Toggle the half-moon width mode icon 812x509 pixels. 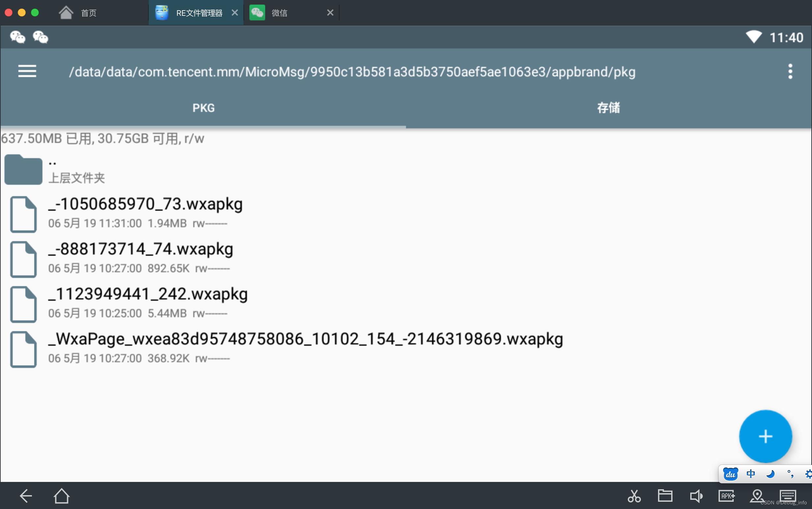[770, 474]
